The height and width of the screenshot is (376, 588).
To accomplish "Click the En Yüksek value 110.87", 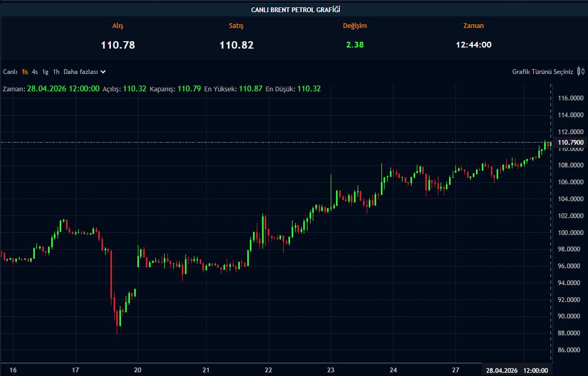I will point(250,89).
